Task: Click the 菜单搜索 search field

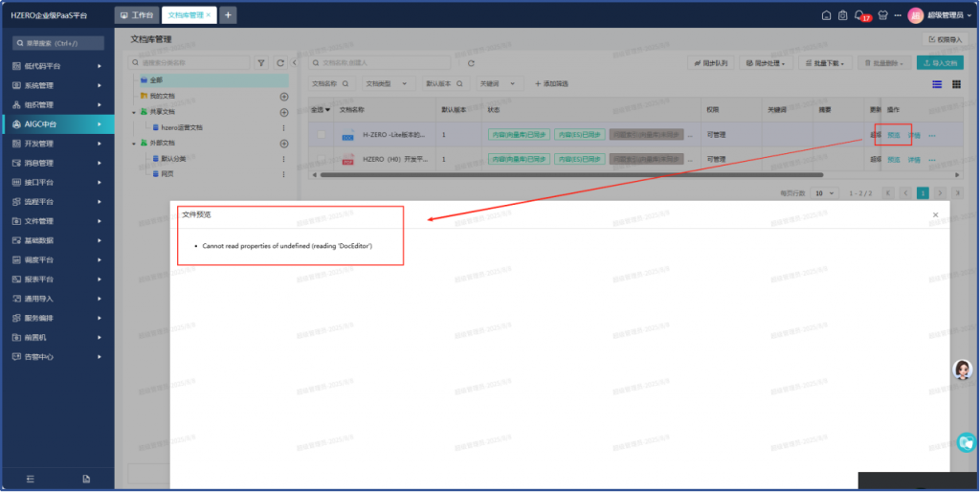Action: click(58, 43)
